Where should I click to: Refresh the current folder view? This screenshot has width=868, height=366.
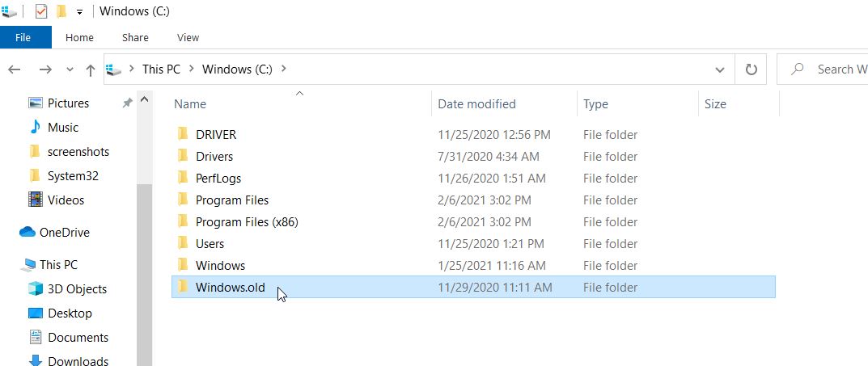[x=752, y=69]
